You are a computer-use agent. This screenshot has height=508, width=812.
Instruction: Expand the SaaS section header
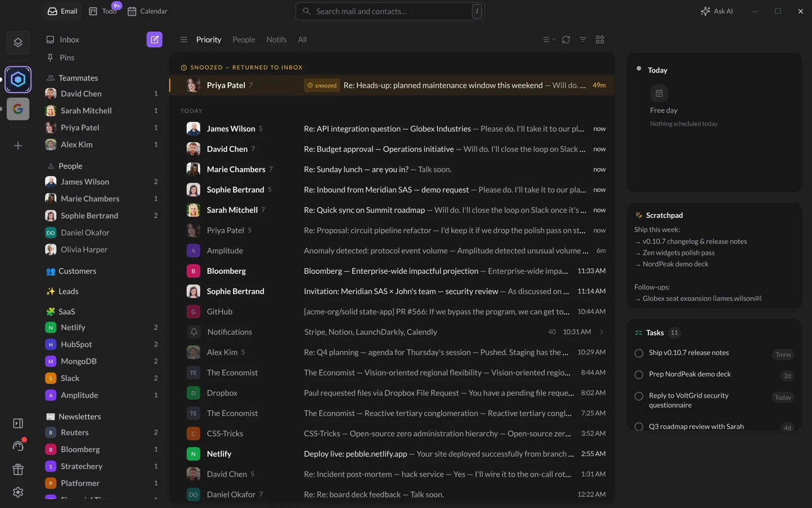tap(66, 311)
